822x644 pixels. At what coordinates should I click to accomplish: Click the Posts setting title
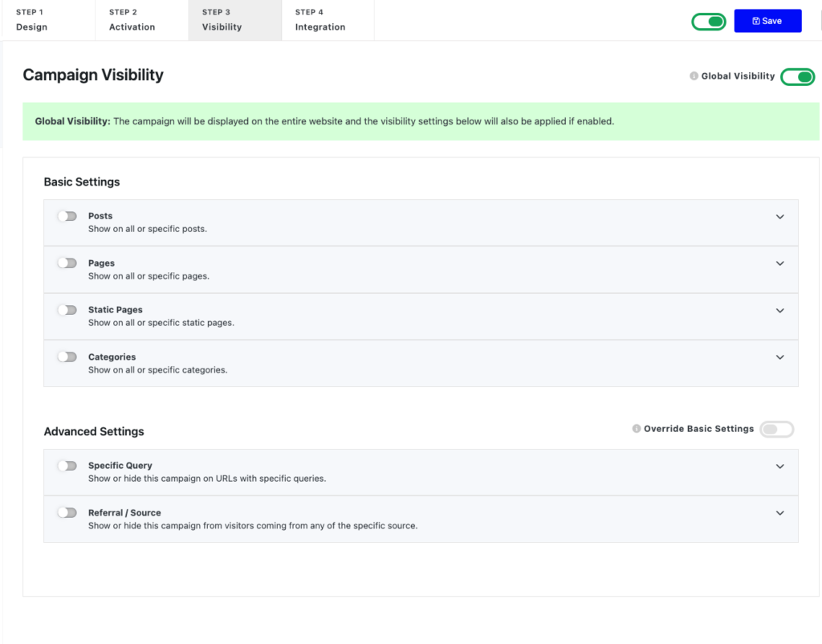point(100,216)
